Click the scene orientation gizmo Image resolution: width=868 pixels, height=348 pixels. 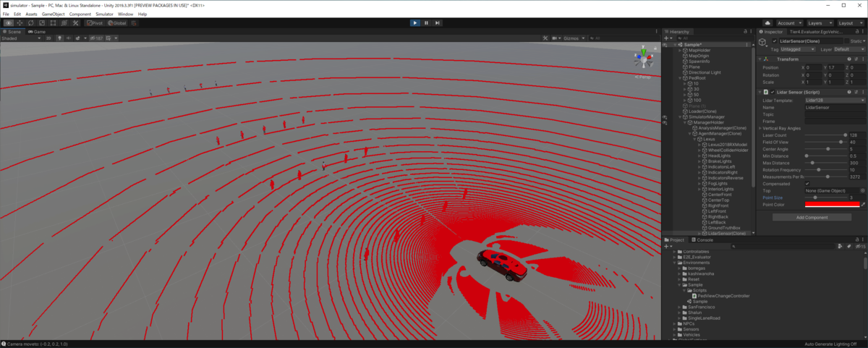point(642,60)
